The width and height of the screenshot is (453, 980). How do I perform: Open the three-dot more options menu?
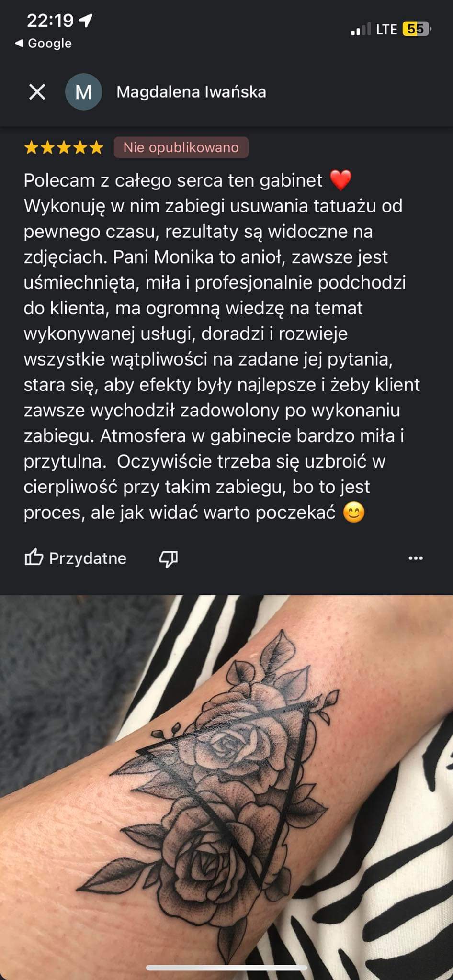pos(416,558)
